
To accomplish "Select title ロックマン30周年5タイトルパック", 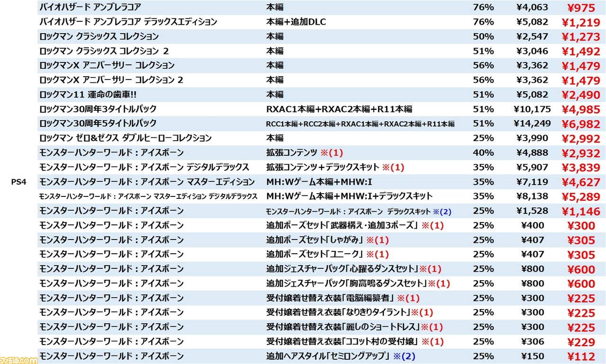I will (98, 124).
